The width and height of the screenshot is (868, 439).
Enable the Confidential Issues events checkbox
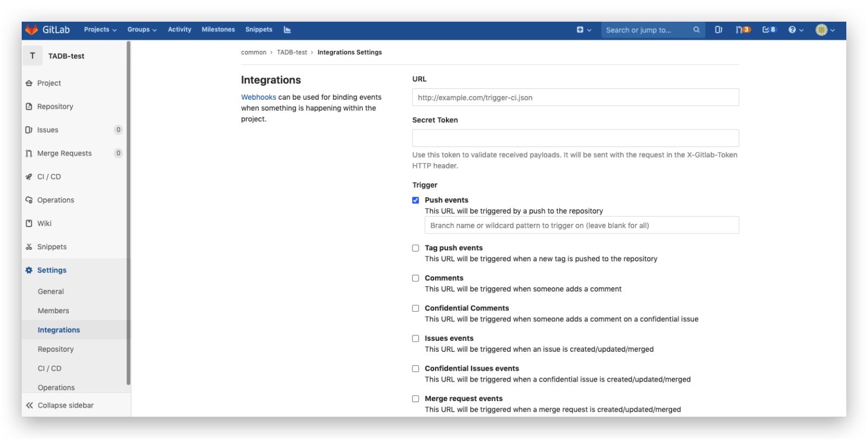click(416, 369)
